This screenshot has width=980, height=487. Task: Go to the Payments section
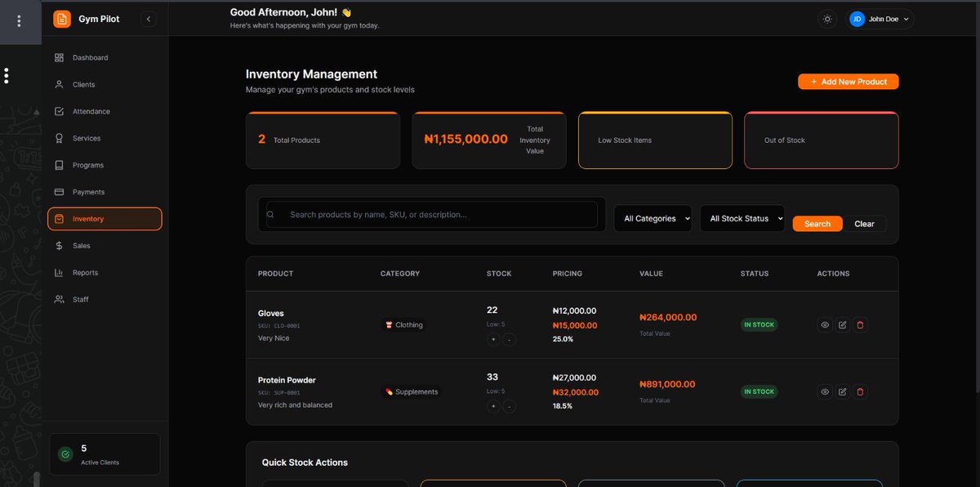[105, 192]
